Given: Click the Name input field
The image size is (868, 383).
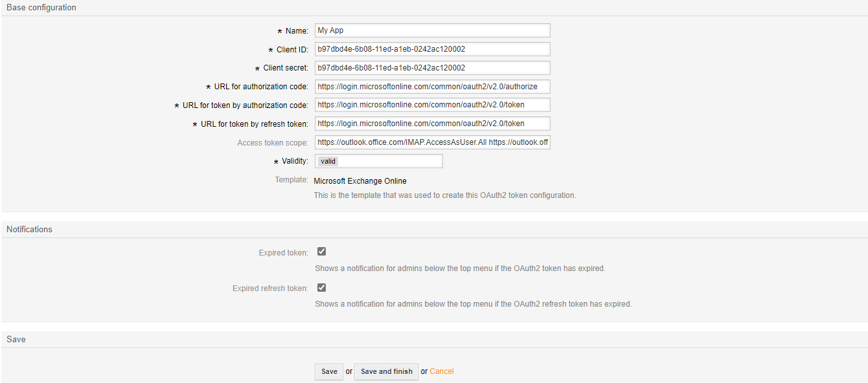Looking at the screenshot, I should point(432,30).
